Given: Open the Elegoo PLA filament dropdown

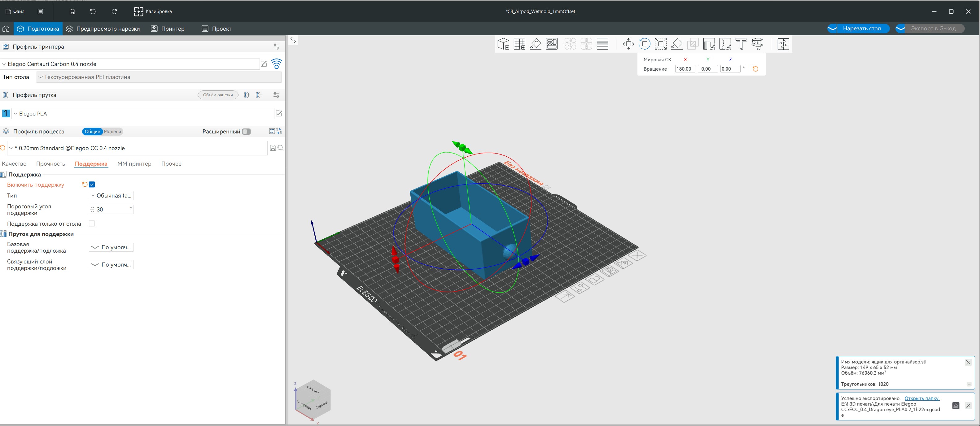Looking at the screenshot, I should point(143,113).
